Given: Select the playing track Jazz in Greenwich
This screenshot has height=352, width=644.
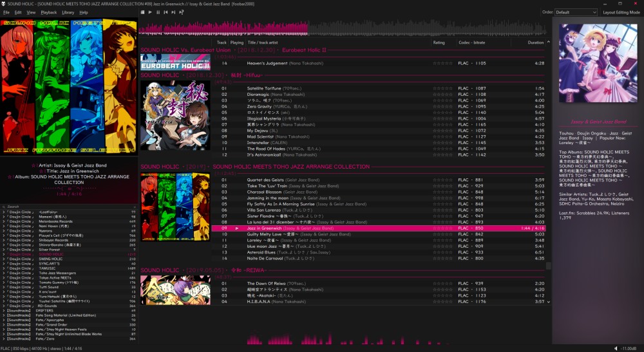Looking at the screenshot, I should pyautogui.click(x=379, y=228).
